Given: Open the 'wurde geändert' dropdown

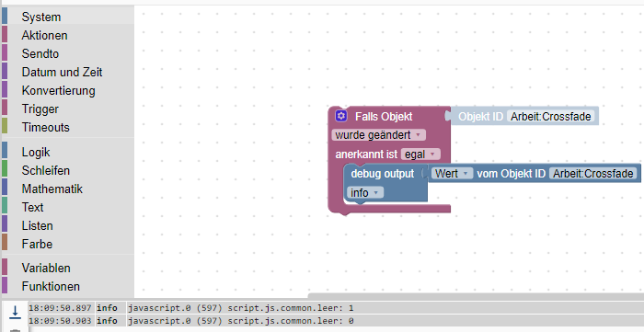Looking at the screenshot, I should [x=379, y=135].
